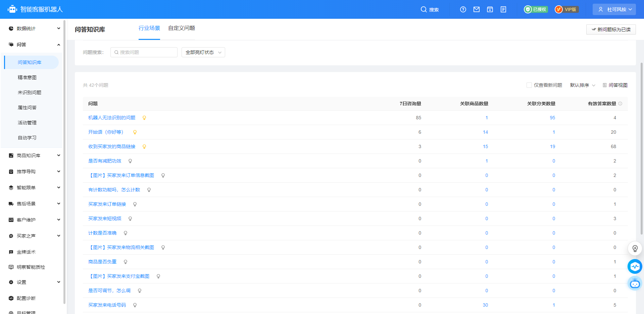
Task: Click the download box icon in header
Action: (490, 9)
